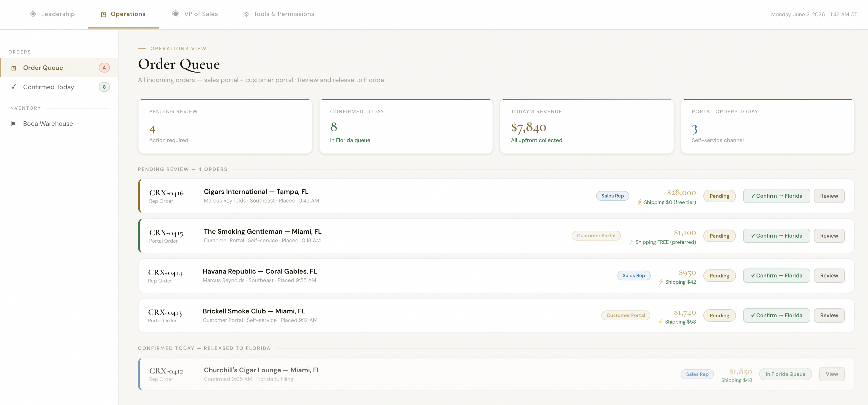Confirm Havana Republic order to Florida

click(776, 276)
